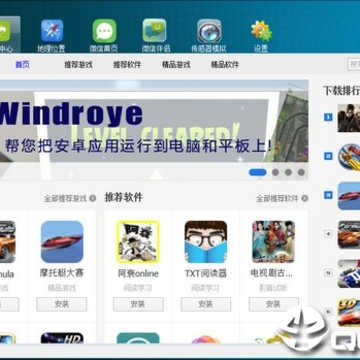This screenshot has height=360, width=360.
Task: Click the TXT阅读器 title text
Action: click(206, 274)
